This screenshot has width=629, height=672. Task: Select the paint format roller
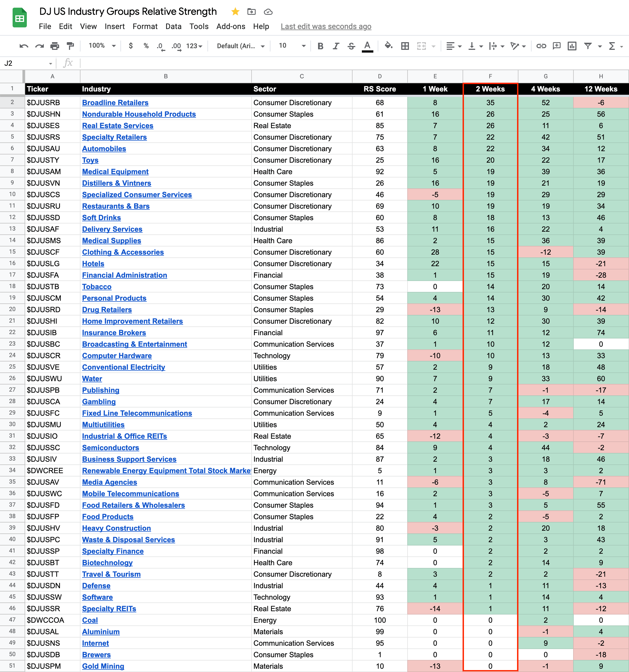click(70, 46)
